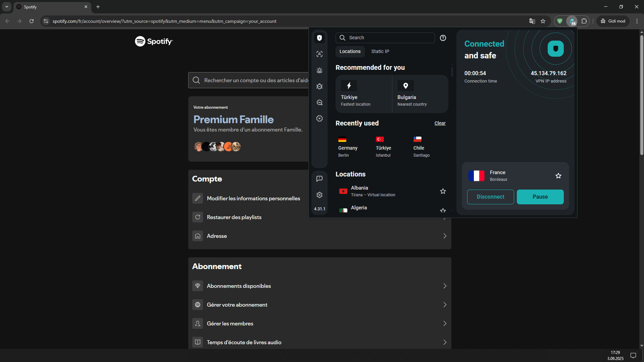Favorite the Algeria location star
The width and height of the screenshot is (644, 362).
[443, 210]
